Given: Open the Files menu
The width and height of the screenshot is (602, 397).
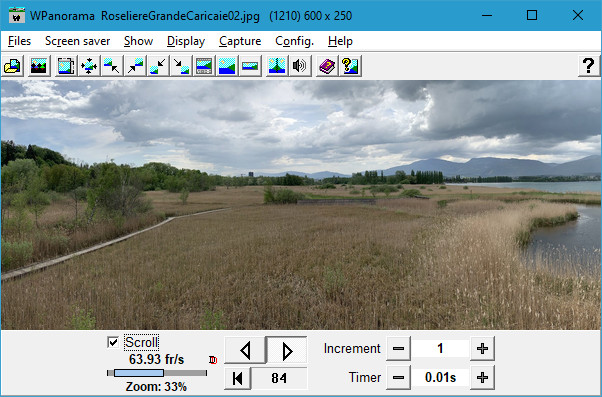Looking at the screenshot, I should click(x=19, y=41).
